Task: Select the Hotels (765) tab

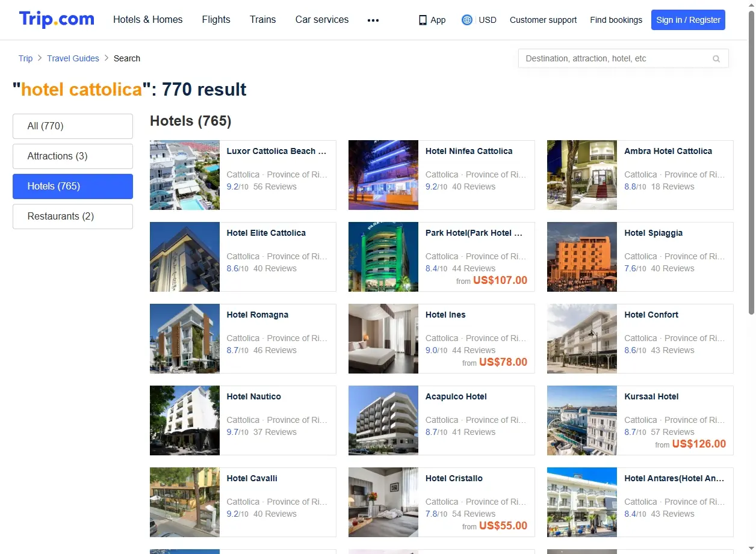Action: coord(73,186)
